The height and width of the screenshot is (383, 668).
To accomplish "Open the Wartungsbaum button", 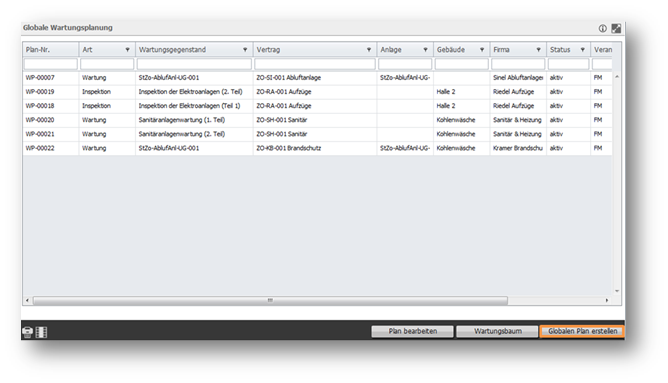I will click(497, 331).
